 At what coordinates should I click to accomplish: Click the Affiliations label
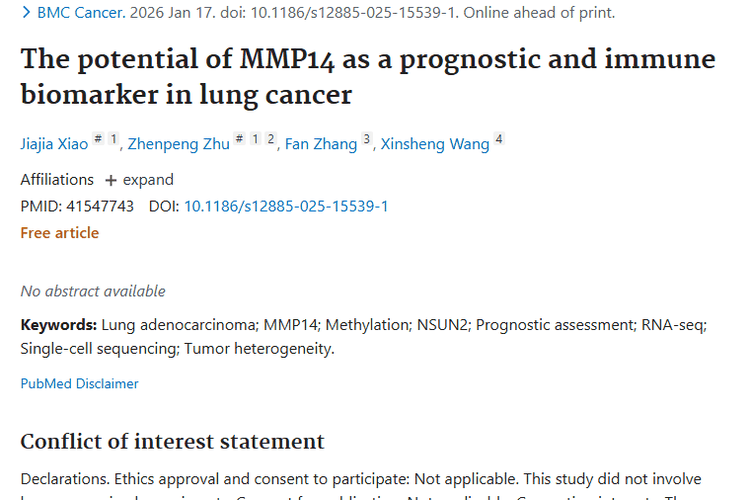[x=57, y=180]
